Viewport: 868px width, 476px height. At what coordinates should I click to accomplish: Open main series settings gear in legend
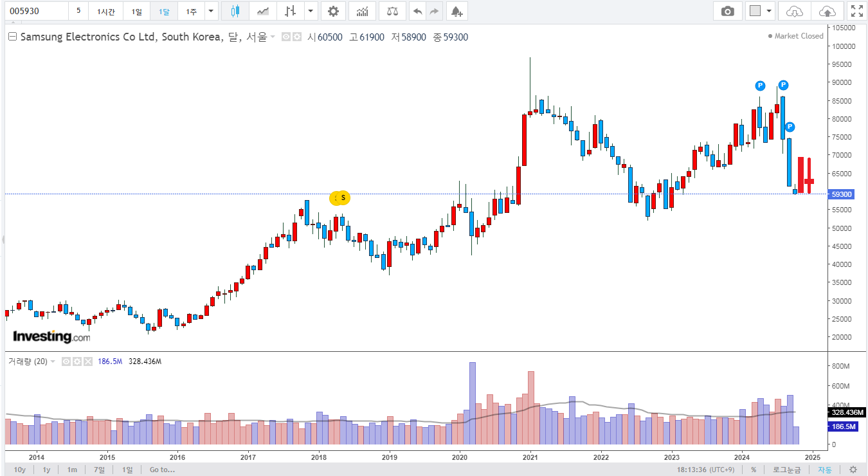[x=297, y=37]
